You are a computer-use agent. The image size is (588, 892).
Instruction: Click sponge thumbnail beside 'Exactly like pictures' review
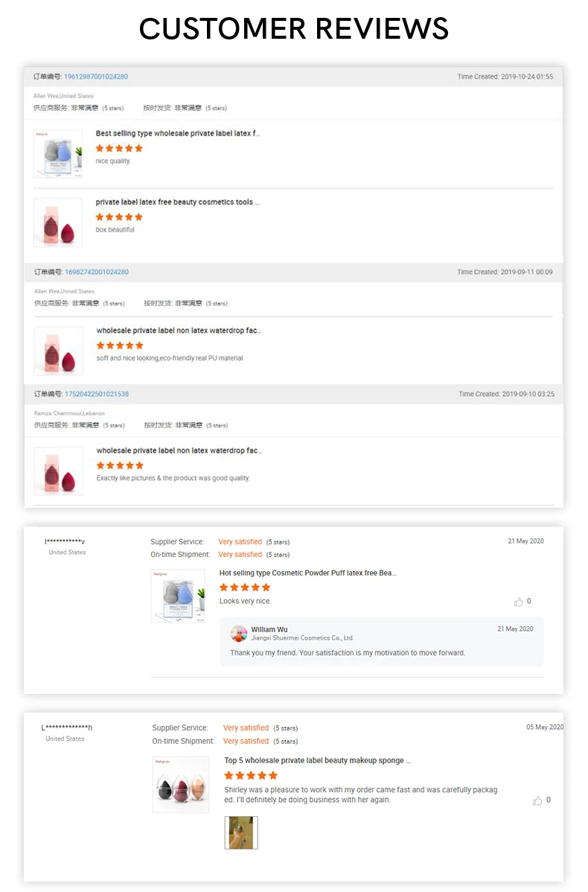58,471
